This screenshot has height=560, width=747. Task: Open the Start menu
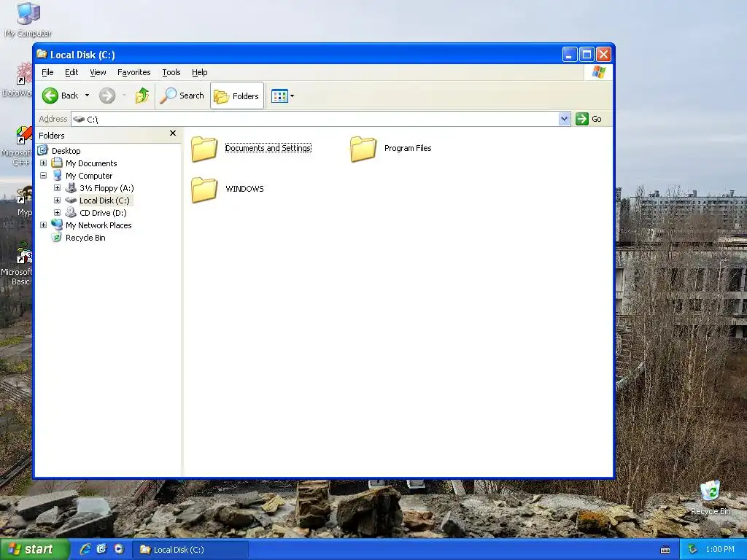click(34, 550)
